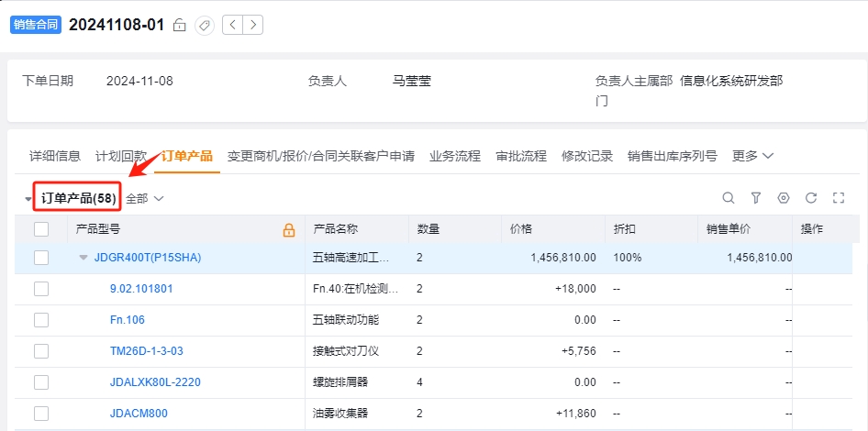The image size is (868, 431).
Task: Open column settings hexagon icon
Action: pyautogui.click(x=784, y=198)
